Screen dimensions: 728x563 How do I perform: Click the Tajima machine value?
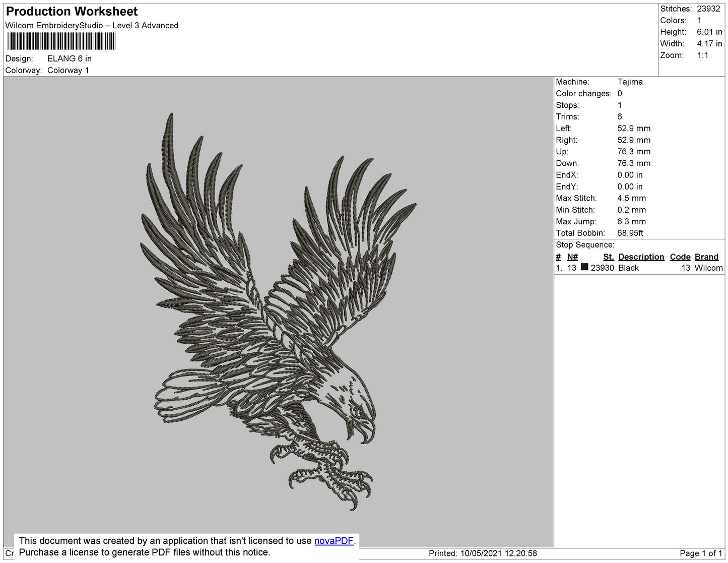pyautogui.click(x=630, y=82)
